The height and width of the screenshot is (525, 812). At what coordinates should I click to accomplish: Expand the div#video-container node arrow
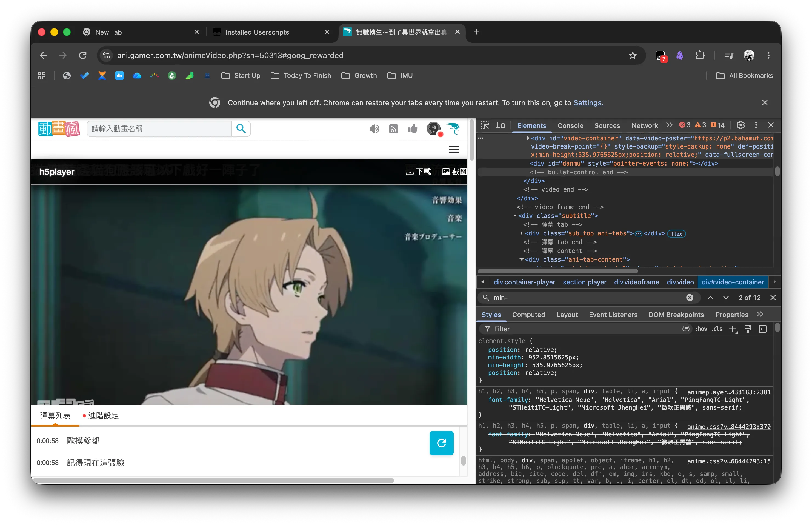point(528,138)
